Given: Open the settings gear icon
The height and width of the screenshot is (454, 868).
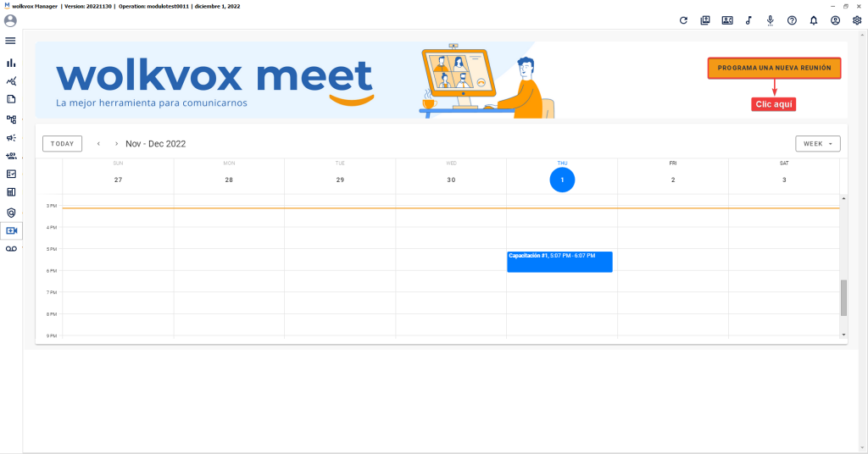Looking at the screenshot, I should [x=857, y=20].
